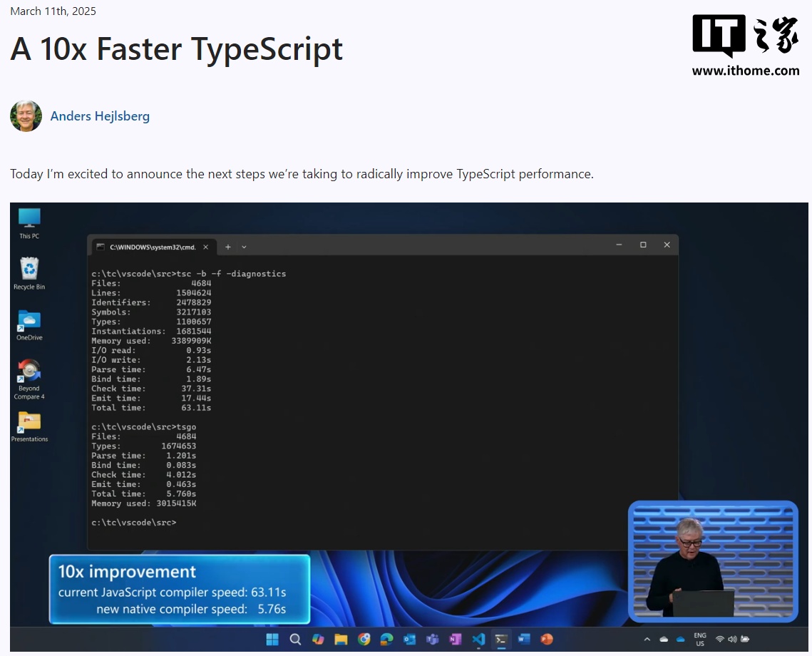Launch Google Chrome from the taskbar
The height and width of the screenshot is (656, 812).
(x=364, y=640)
